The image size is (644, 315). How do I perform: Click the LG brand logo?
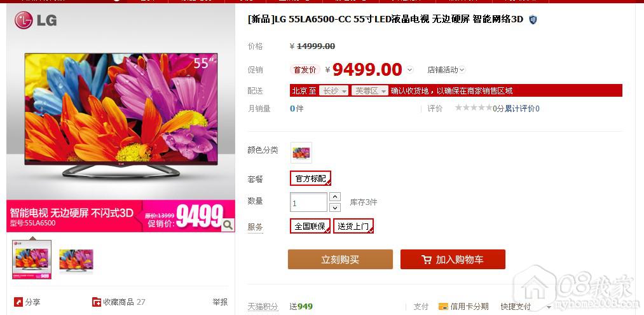click(36, 20)
